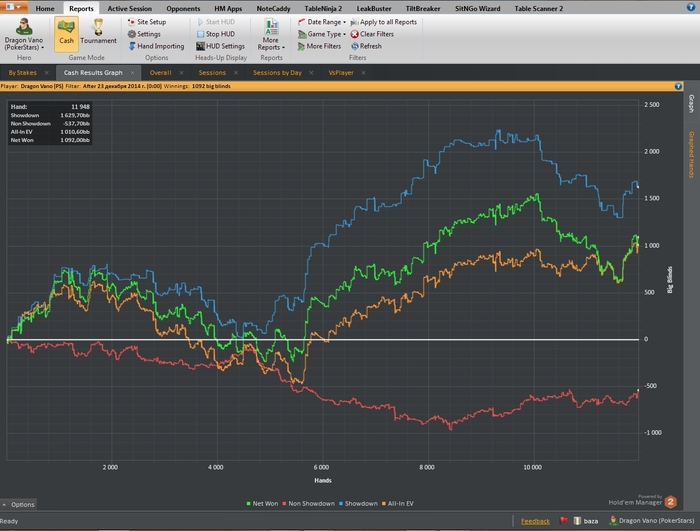700x531 pixels.
Task: Apply filters to all Reports
Action: 383,22
